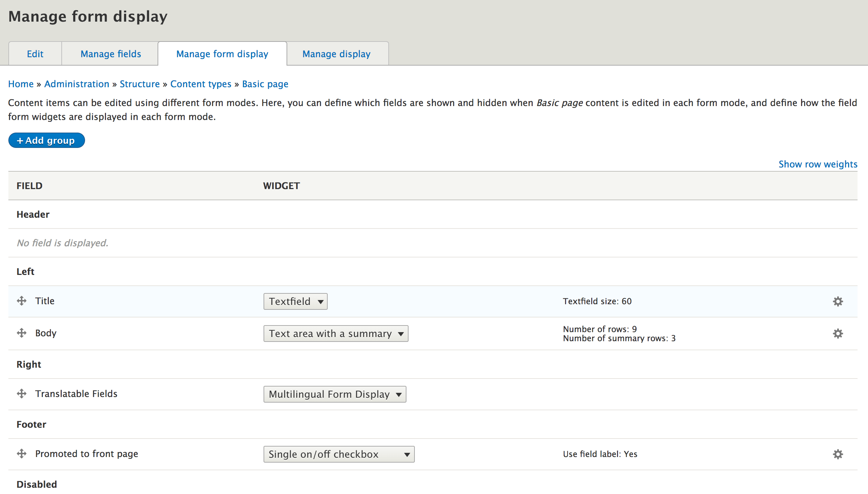
Task: Open the Textfield widget dropdown
Action: coord(295,301)
